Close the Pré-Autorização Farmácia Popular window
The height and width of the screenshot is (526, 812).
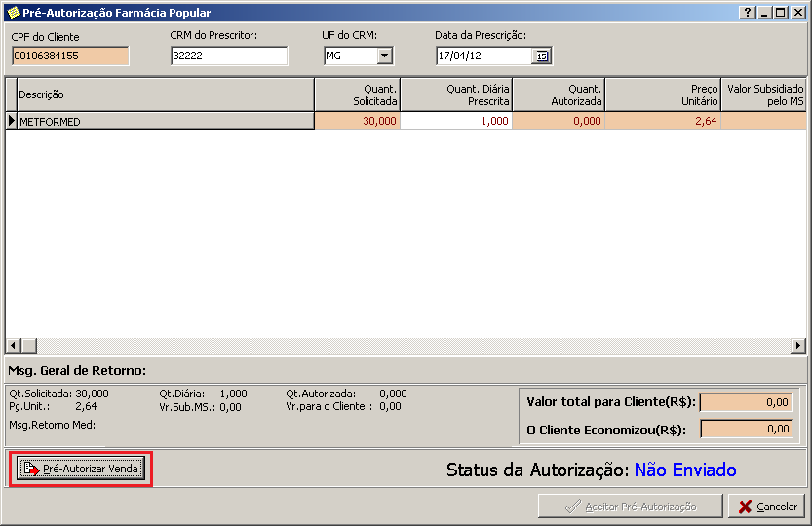click(x=798, y=13)
